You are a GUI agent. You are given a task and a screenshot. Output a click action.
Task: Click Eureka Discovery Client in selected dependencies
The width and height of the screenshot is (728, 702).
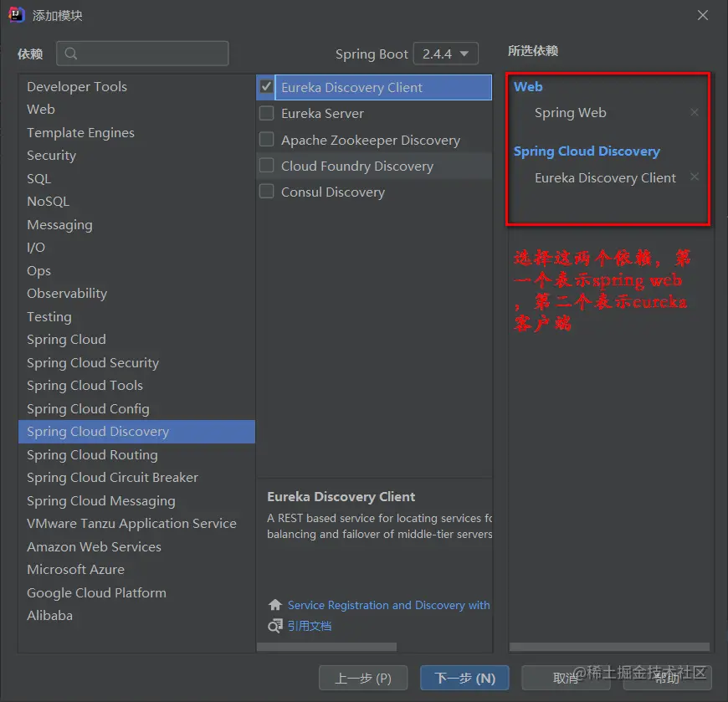(605, 178)
